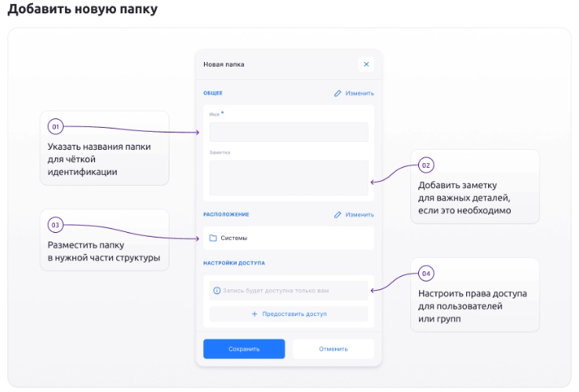Viewport: 579px width, 392px height.
Task: Click Изменить link in Общее section
Action: tap(359, 93)
